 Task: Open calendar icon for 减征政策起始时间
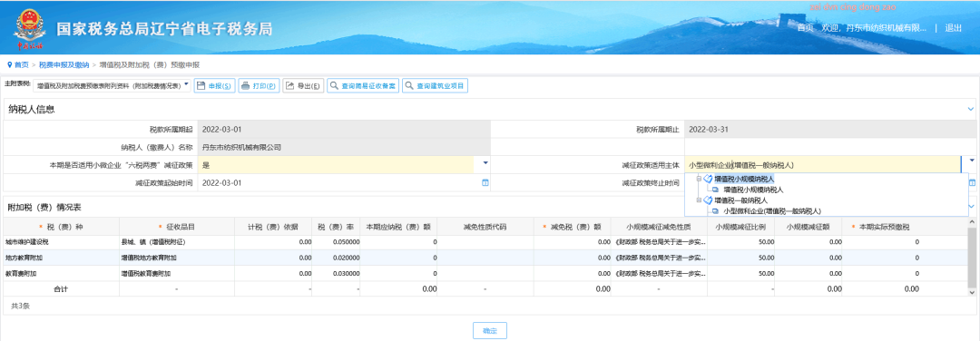pyautogui.click(x=485, y=183)
